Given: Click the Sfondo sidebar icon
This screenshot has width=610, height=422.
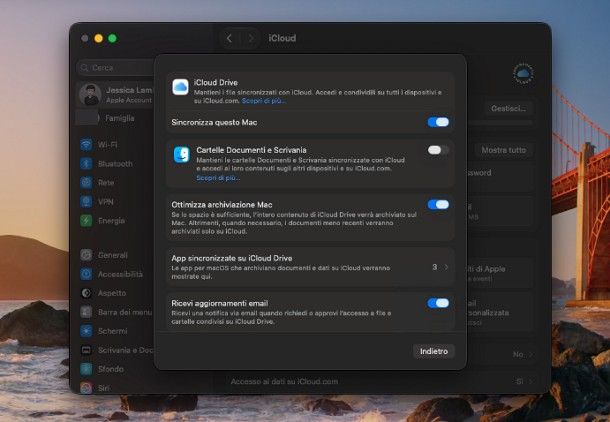Looking at the screenshot, I should (x=86, y=369).
